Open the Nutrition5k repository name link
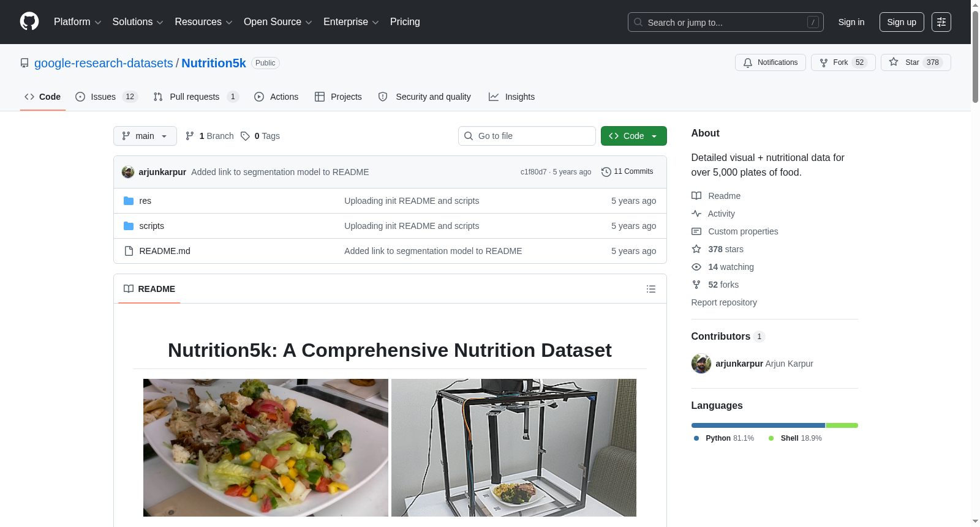 tap(214, 63)
